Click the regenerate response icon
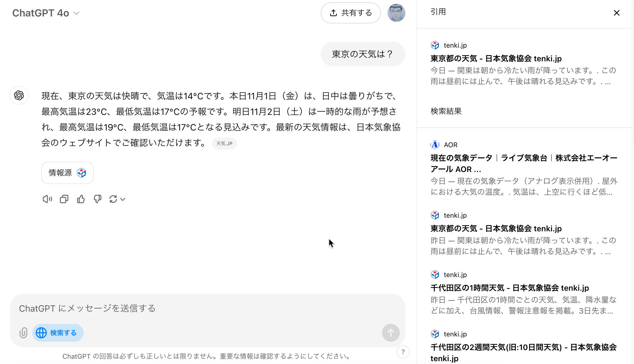634x364 pixels. click(x=113, y=199)
